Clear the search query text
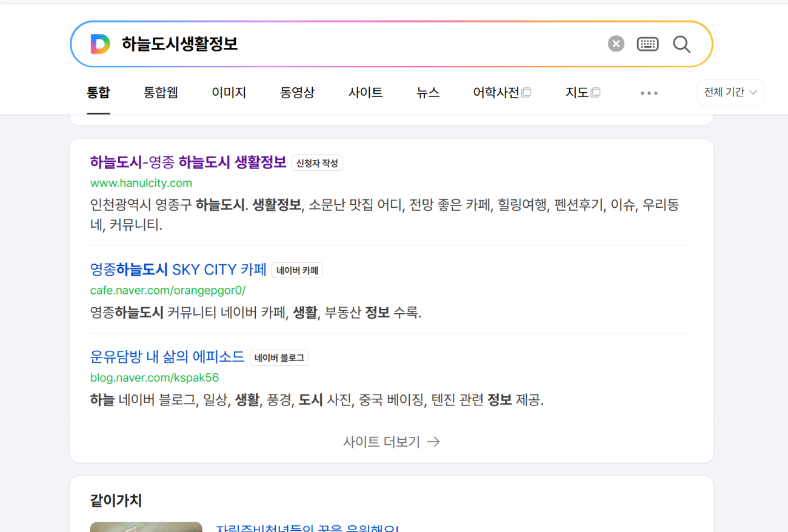 click(x=616, y=44)
